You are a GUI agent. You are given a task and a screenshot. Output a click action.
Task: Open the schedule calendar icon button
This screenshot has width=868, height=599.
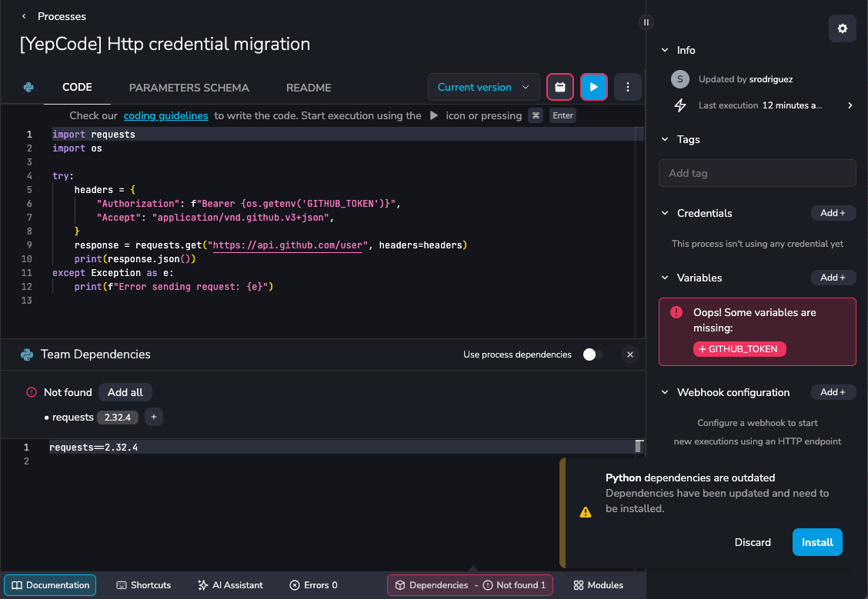coord(559,87)
